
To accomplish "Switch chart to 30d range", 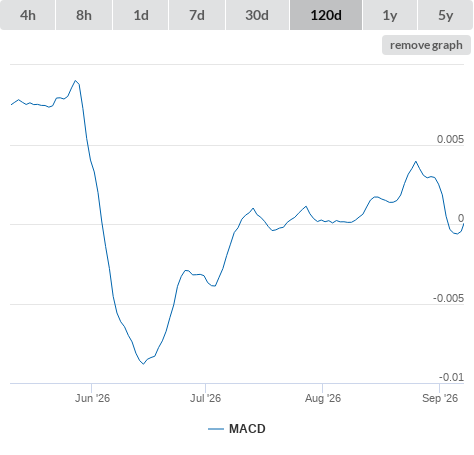I will pos(257,15).
